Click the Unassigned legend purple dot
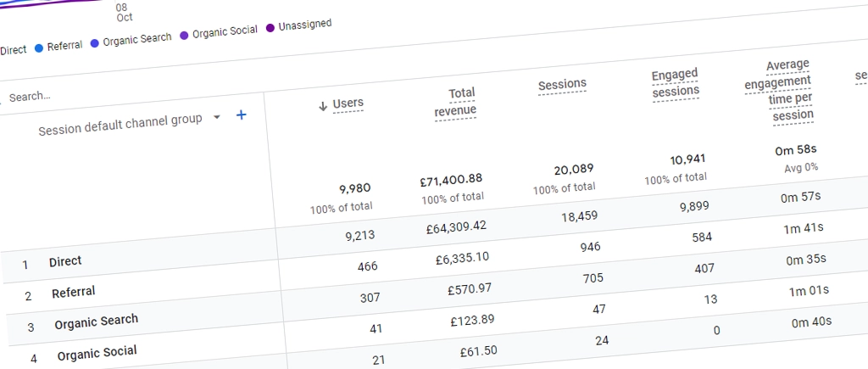868x369 pixels. (x=270, y=28)
